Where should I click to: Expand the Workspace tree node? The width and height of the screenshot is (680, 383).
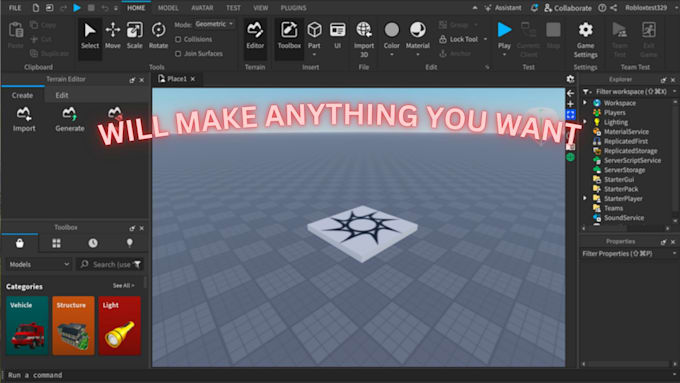coord(585,103)
